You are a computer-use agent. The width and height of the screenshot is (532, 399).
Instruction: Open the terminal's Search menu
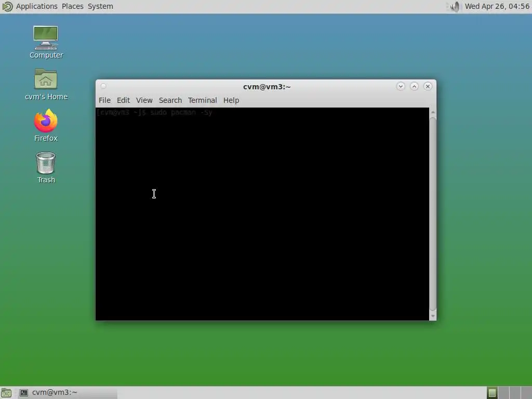click(x=170, y=100)
